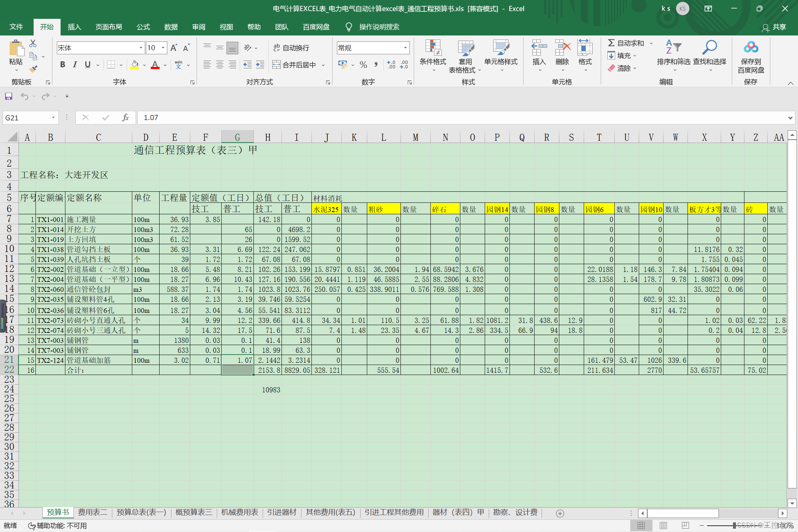
Task: Switch to 费用表二 sheet tab
Action: (92, 512)
